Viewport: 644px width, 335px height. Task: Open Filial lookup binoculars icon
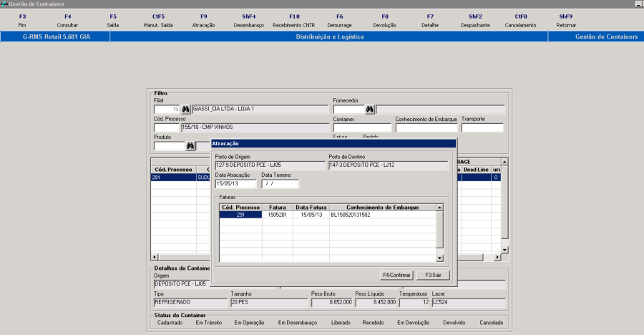click(x=185, y=110)
